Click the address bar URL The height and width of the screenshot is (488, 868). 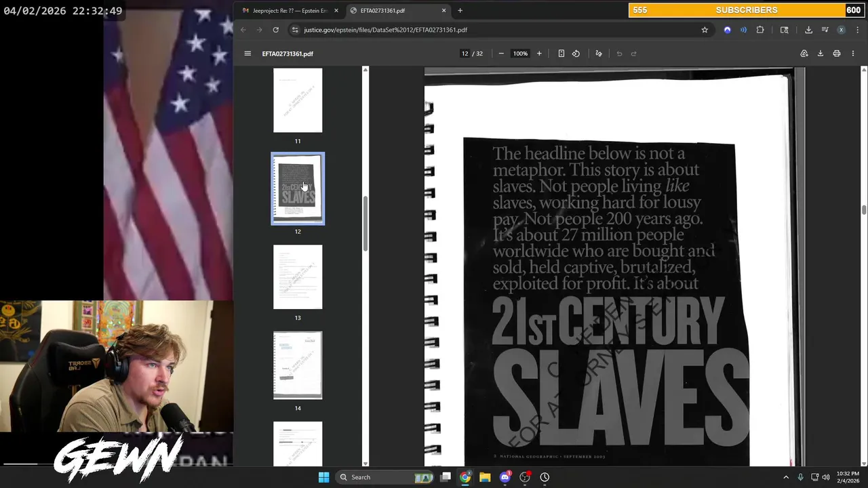[385, 30]
